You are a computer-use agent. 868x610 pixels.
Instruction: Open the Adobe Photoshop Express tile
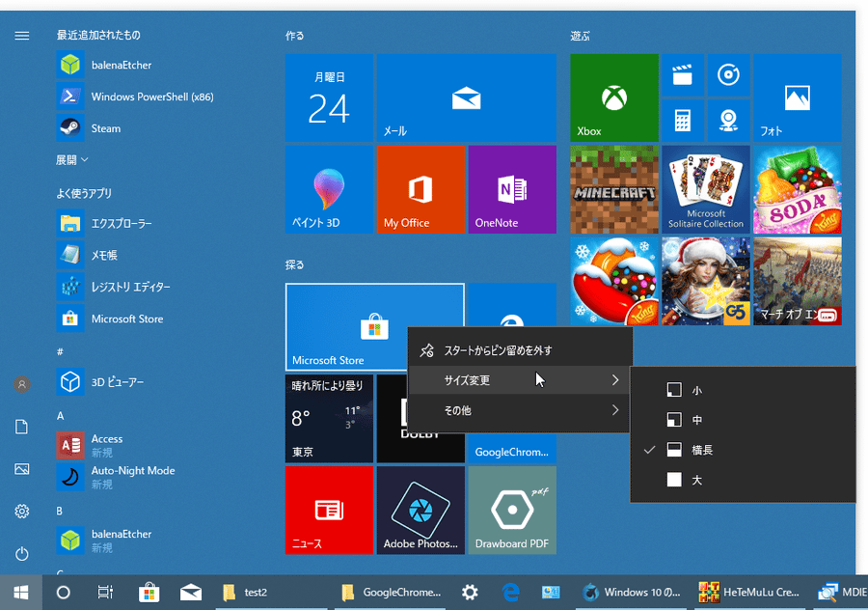point(420,511)
